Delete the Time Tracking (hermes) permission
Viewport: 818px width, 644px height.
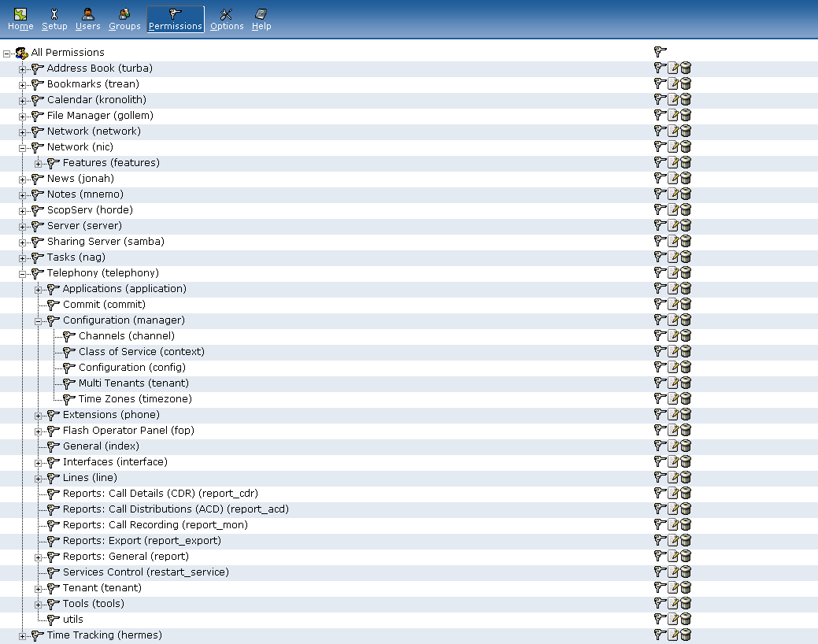tap(686, 635)
